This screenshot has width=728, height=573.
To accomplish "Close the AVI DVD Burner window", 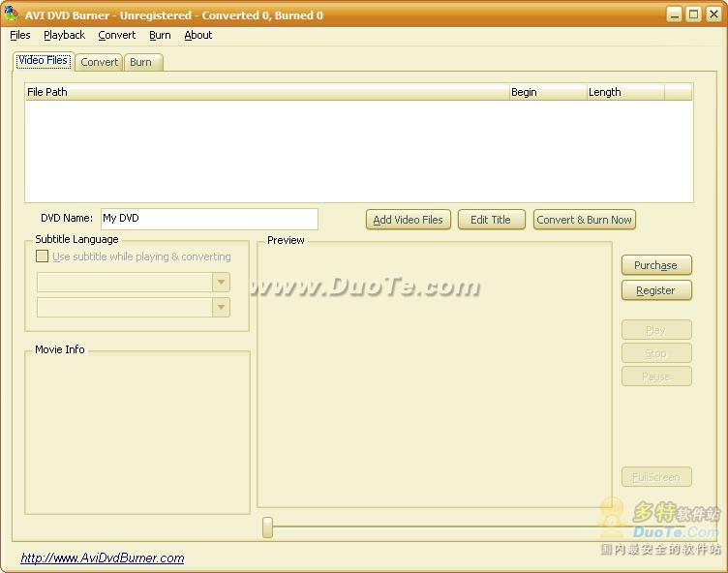I will (713, 15).
